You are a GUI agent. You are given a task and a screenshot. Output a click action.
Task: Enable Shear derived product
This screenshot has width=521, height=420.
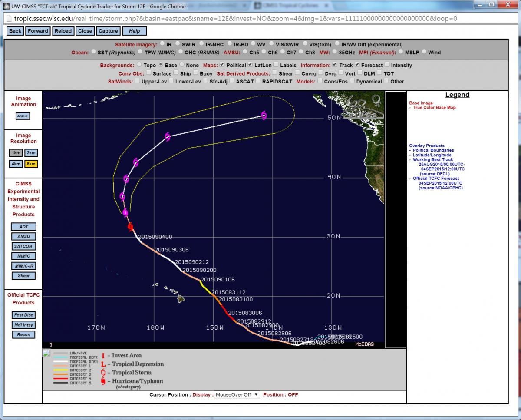(274, 73)
